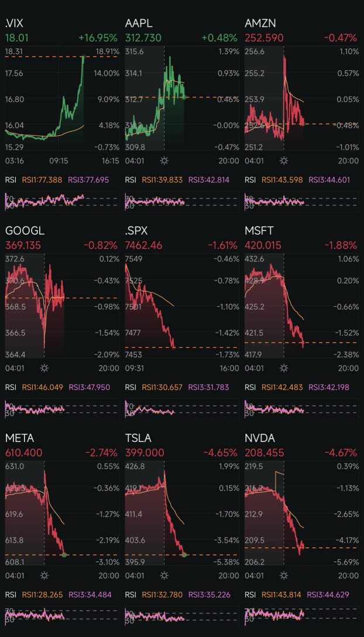Select the .SPX price 7462.46

143,245
